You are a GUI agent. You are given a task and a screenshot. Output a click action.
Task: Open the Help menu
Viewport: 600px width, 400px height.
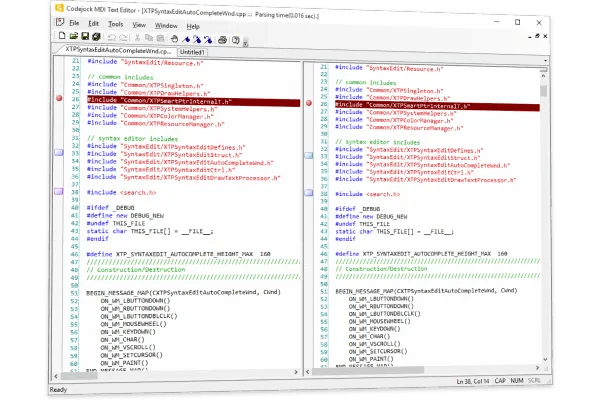193,26
